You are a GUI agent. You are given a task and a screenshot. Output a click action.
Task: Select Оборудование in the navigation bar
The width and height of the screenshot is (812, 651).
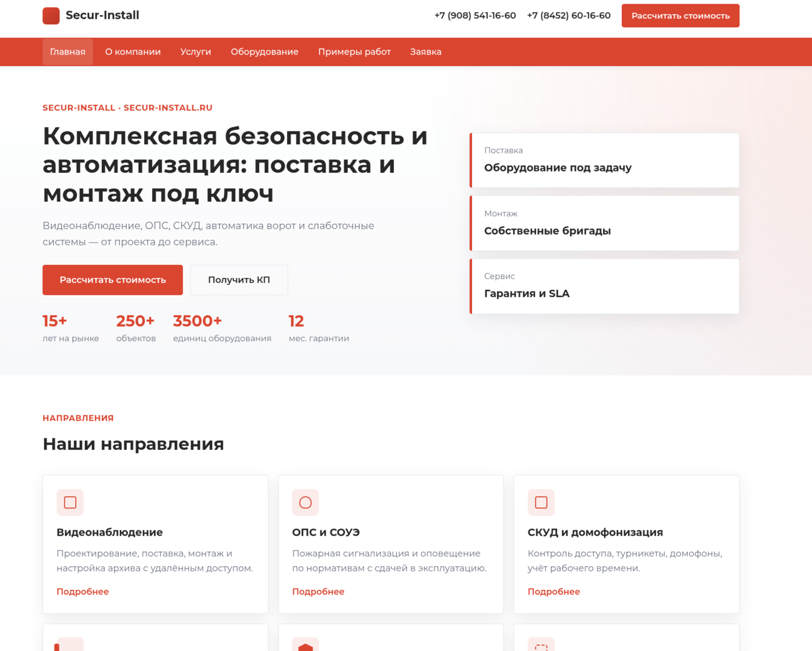(x=265, y=52)
